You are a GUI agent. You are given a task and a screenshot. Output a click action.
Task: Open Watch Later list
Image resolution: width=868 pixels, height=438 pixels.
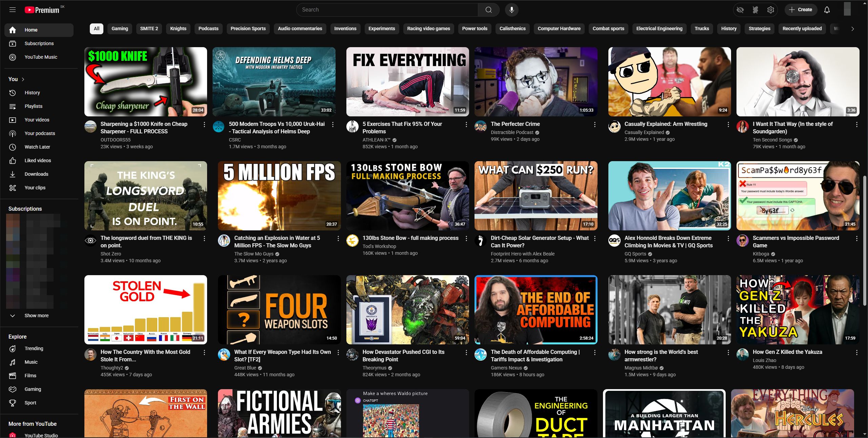click(x=39, y=147)
